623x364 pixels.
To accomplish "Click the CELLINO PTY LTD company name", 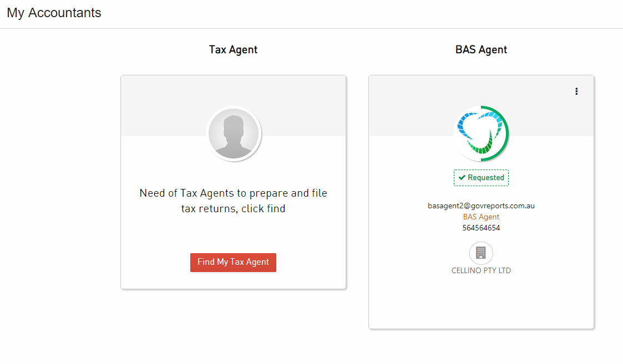I will tap(481, 270).
